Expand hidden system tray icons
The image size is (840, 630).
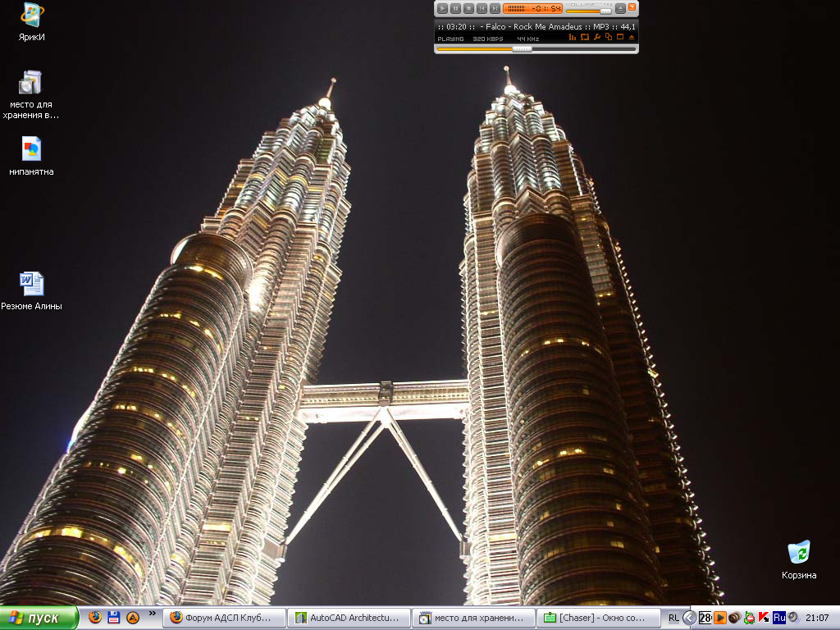point(690,618)
